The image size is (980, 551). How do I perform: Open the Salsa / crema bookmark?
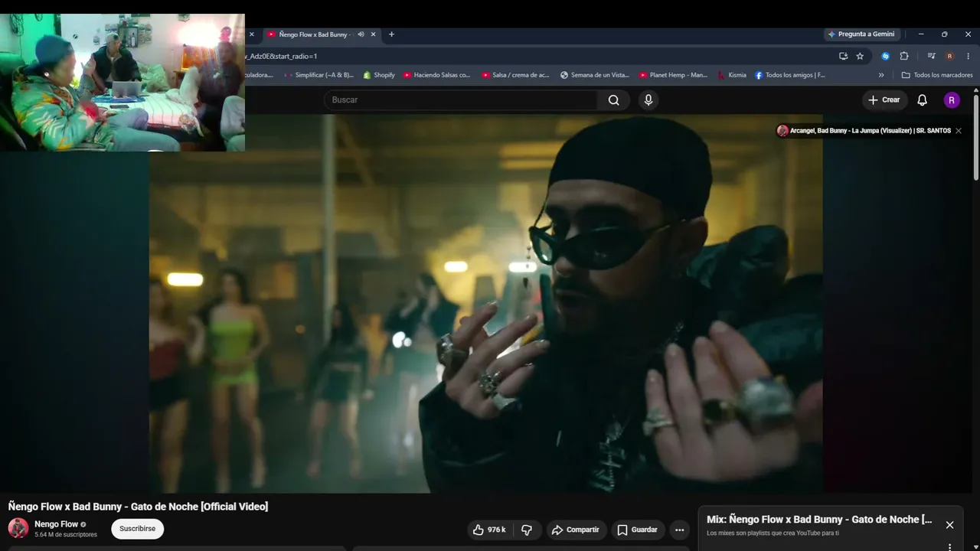[x=515, y=75]
